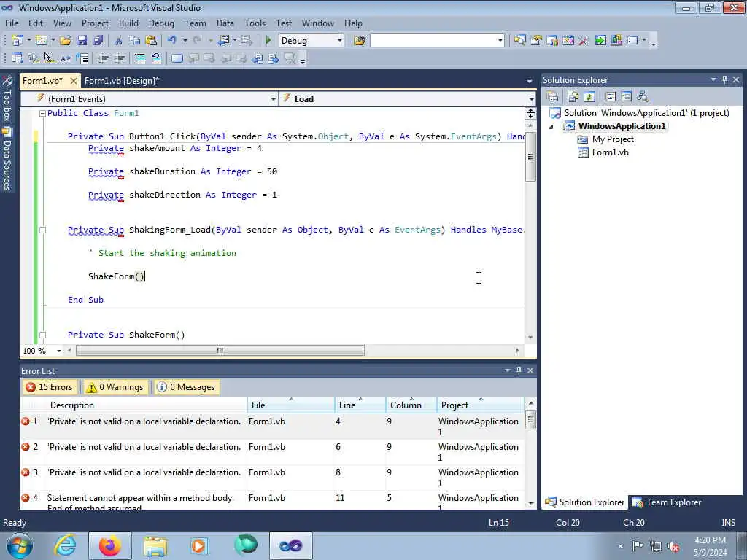Open the Build menu

point(128,23)
